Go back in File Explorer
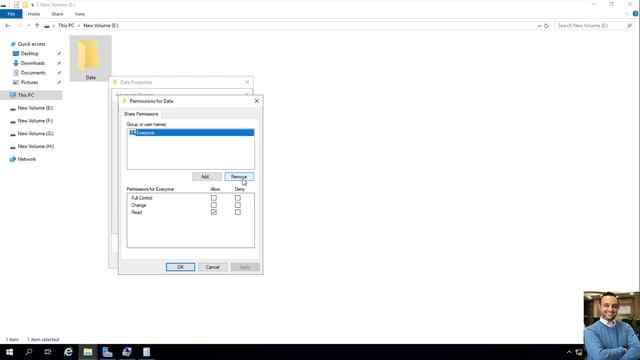 click(x=8, y=26)
